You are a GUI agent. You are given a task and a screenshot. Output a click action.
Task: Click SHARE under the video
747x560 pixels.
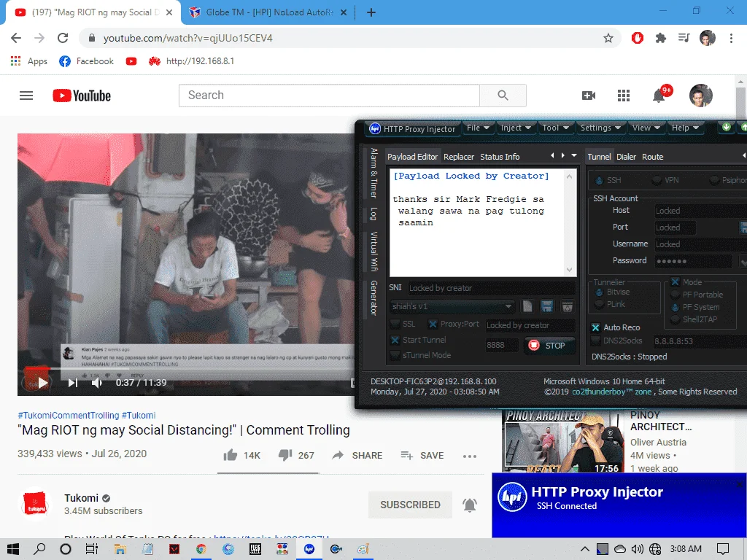click(357, 455)
